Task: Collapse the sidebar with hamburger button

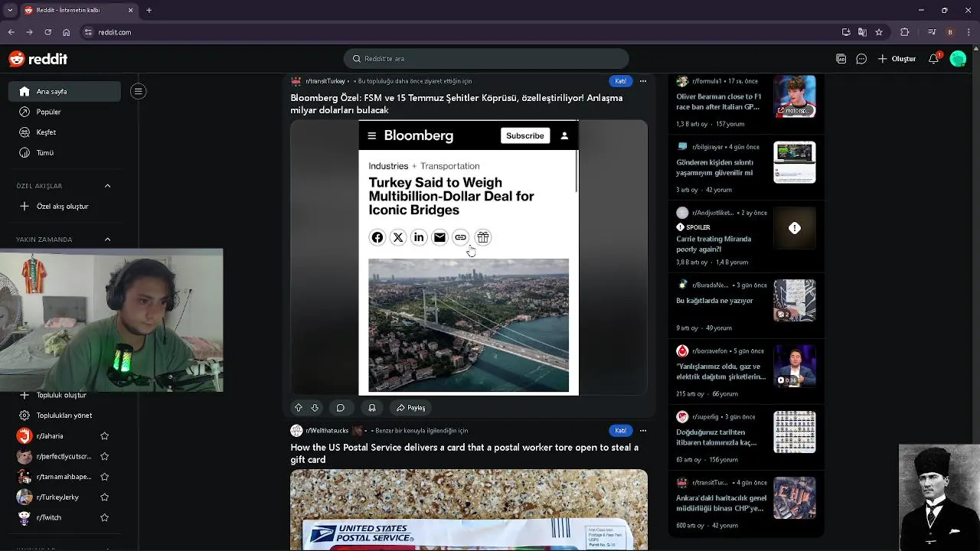Action: click(138, 91)
